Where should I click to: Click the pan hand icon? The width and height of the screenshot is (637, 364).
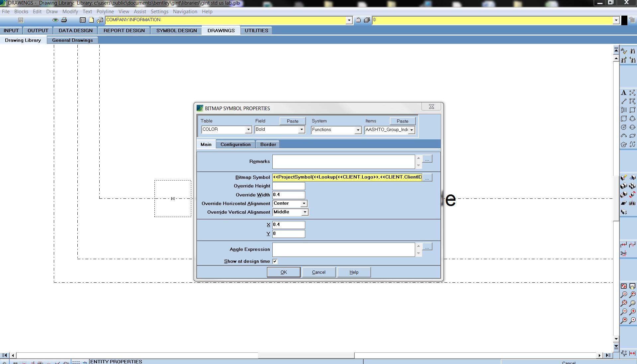point(632,286)
